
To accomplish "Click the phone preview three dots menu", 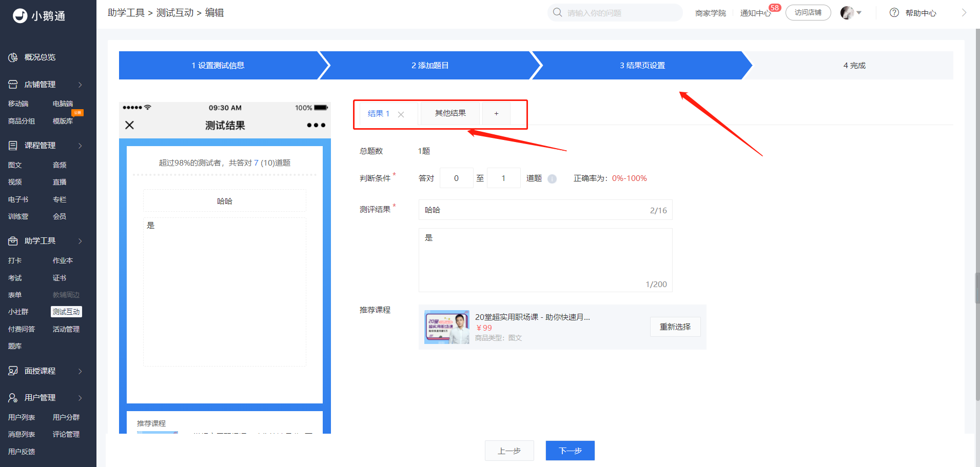I will [x=316, y=125].
